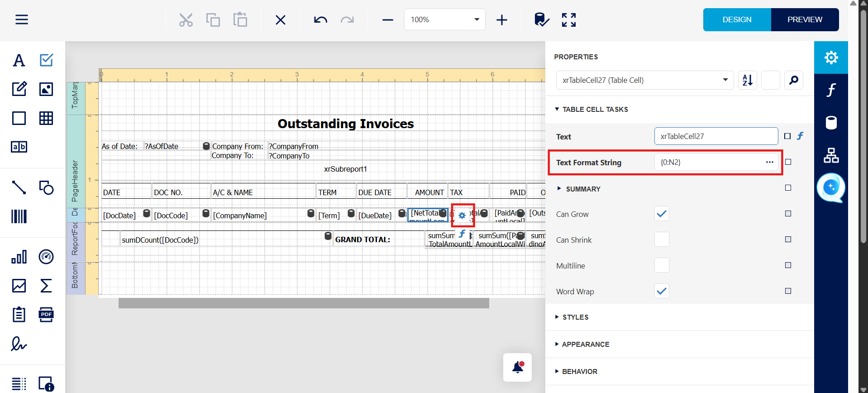Sort properties alphabetically A-Z icon

coord(748,80)
